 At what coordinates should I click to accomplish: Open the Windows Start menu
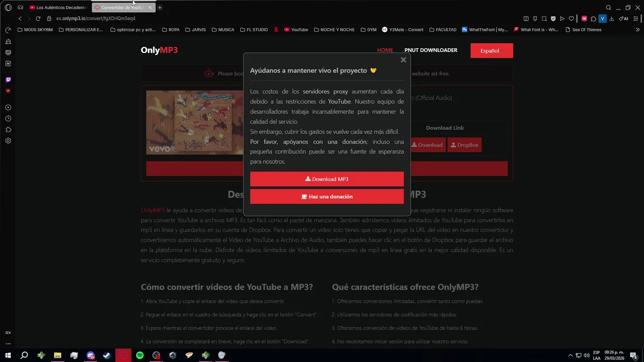point(8,355)
